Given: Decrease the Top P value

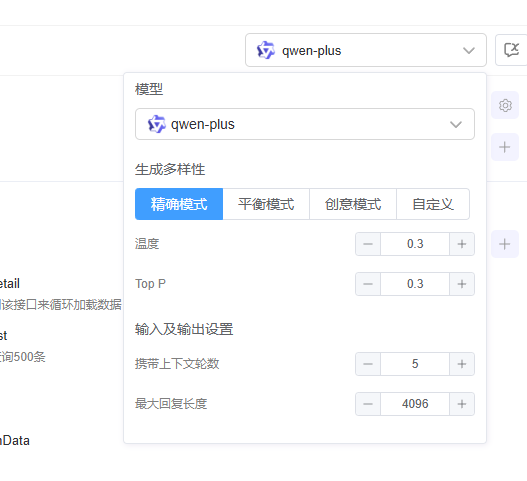Looking at the screenshot, I should click(368, 284).
